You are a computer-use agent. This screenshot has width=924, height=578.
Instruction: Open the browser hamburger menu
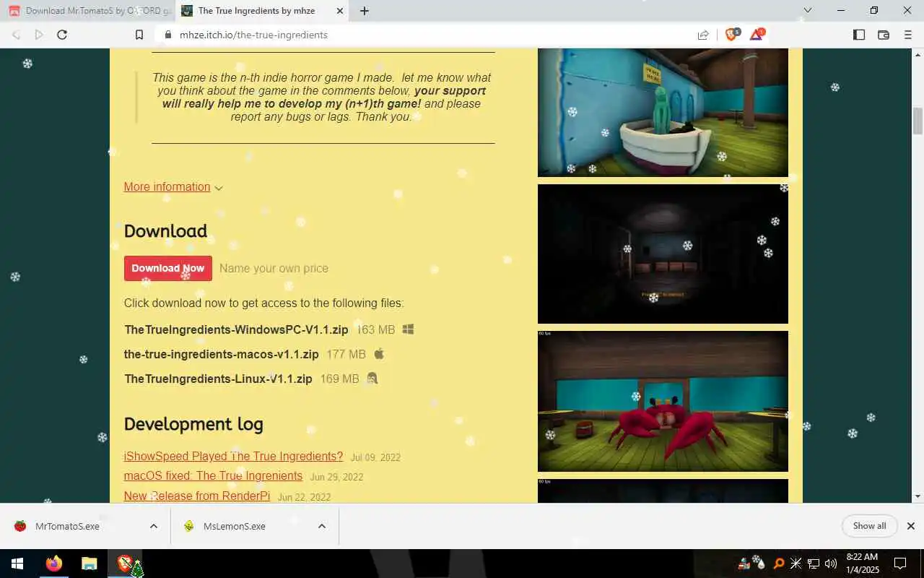point(908,35)
